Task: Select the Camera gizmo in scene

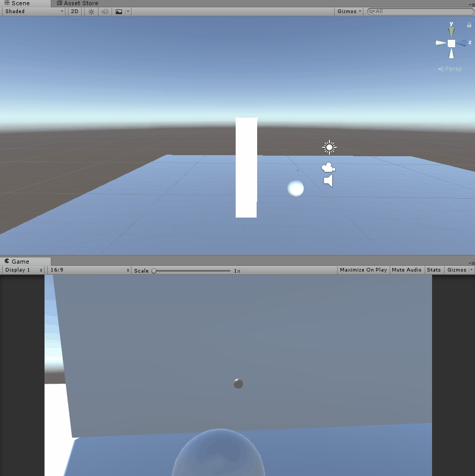Action: pos(328,168)
